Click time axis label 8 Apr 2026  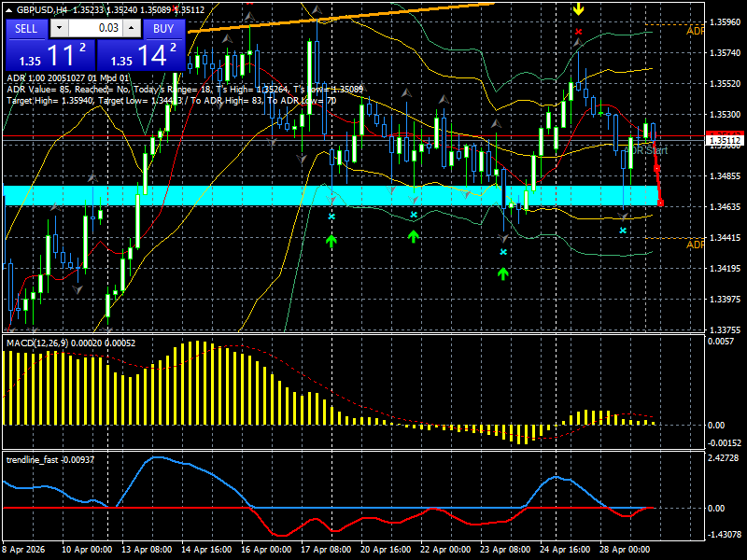coord(24,550)
